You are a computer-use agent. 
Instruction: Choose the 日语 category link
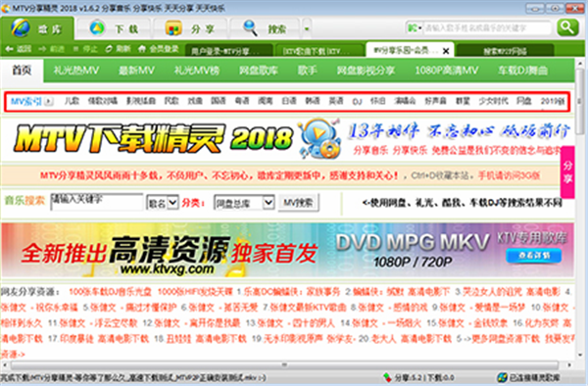pos(289,101)
